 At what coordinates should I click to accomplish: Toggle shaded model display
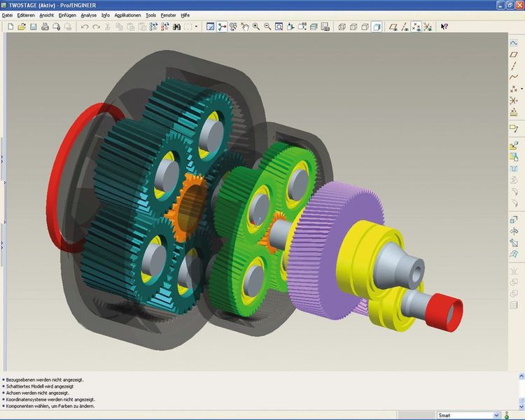377,27
